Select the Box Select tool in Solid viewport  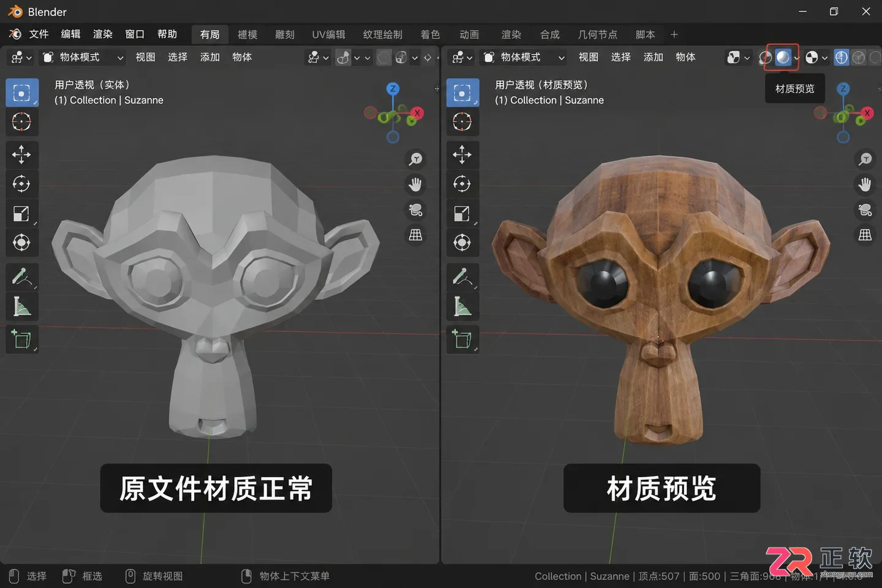(x=22, y=93)
